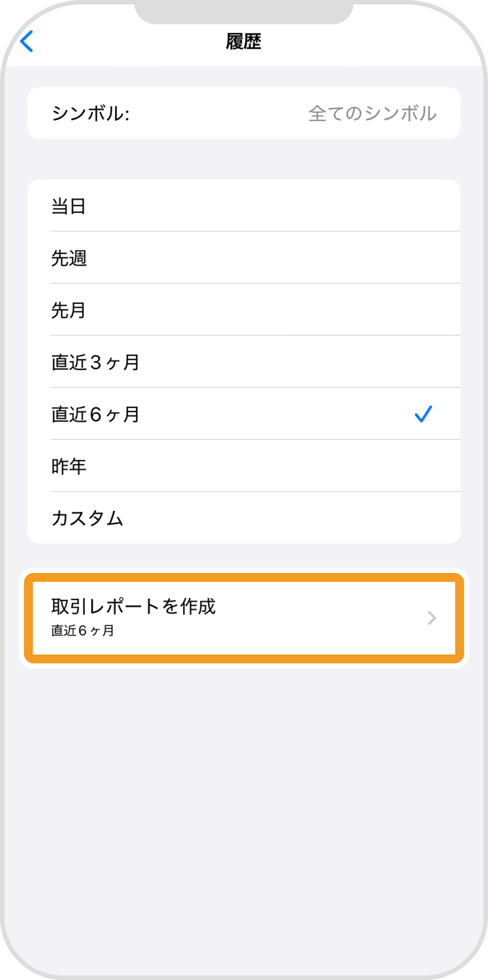The width and height of the screenshot is (488, 980).
Task: Choose 先週 as the history period
Action: (x=69, y=258)
